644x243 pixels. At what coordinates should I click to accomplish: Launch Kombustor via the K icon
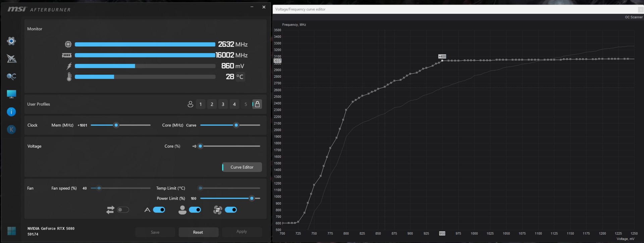11,130
